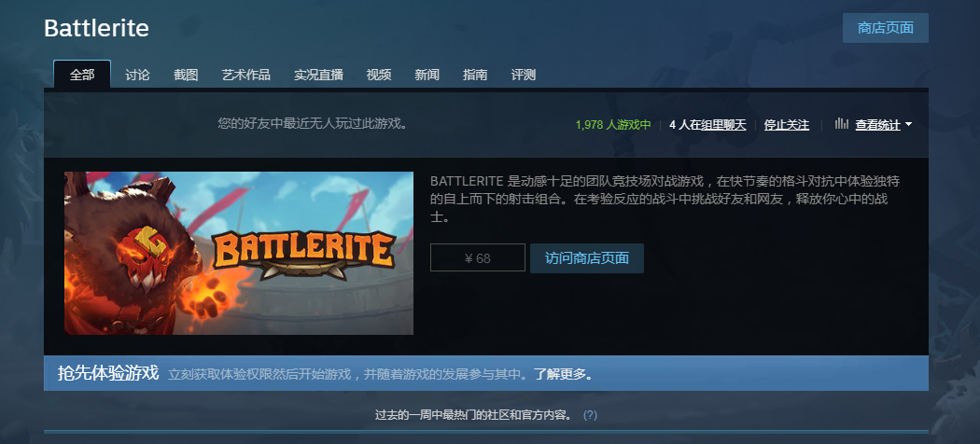Open the 商店页面 button at top right

click(x=885, y=28)
